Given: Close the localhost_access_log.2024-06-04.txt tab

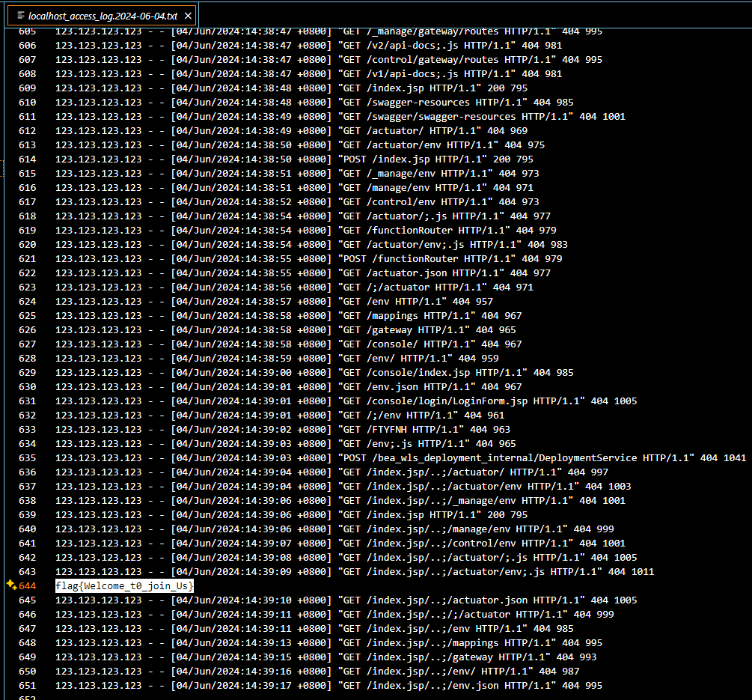Looking at the screenshot, I should coord(188,15).
